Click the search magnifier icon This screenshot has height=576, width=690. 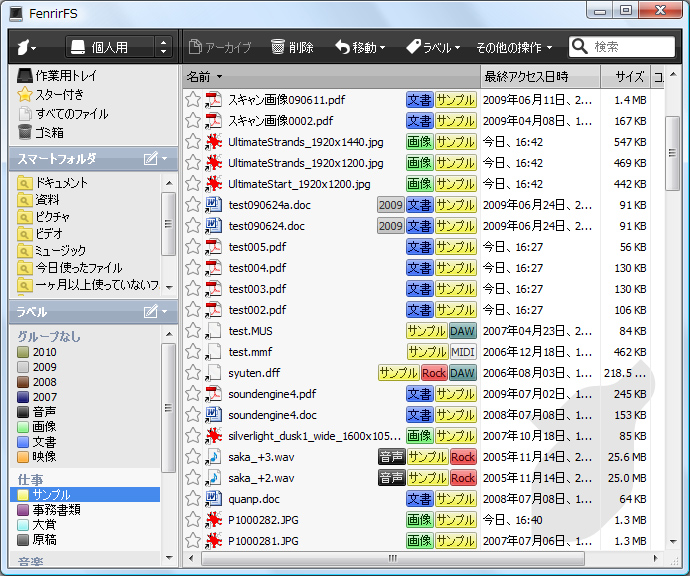(580, 46)
